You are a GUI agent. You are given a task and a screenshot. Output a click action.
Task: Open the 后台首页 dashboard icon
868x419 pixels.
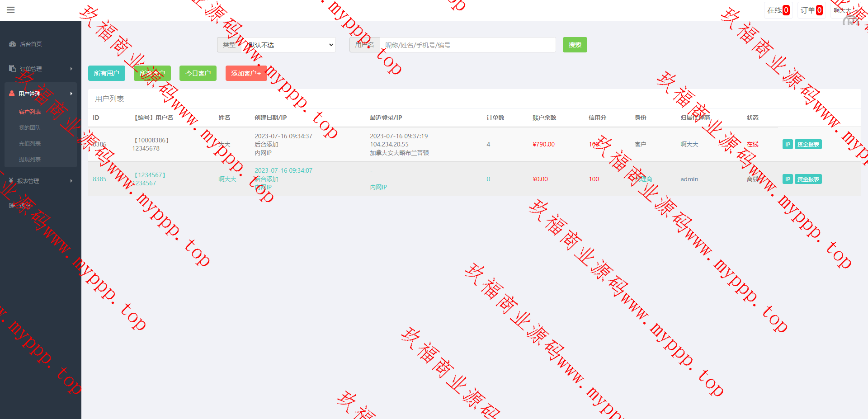pyautogui.click(x=12, y=44)
